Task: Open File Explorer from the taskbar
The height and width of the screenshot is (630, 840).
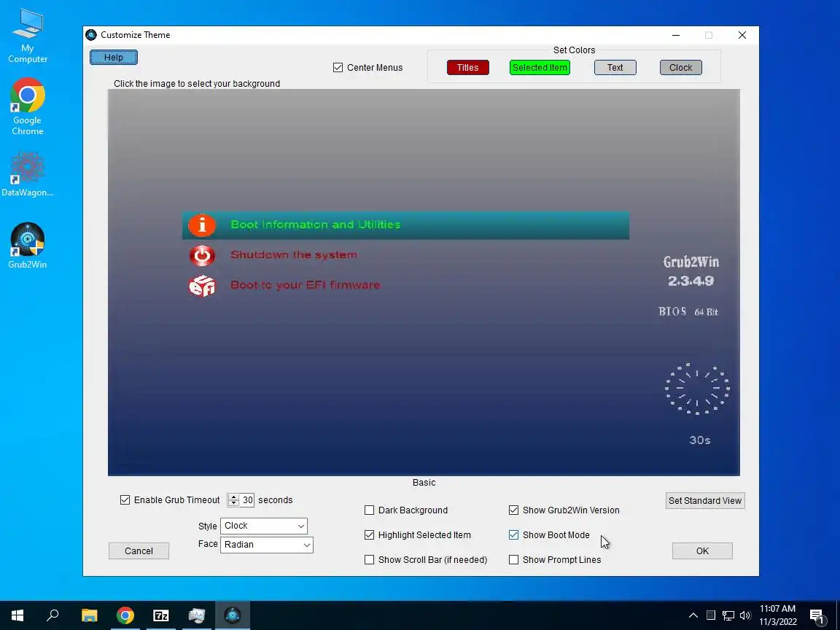Action: click(x=90, y=615)
